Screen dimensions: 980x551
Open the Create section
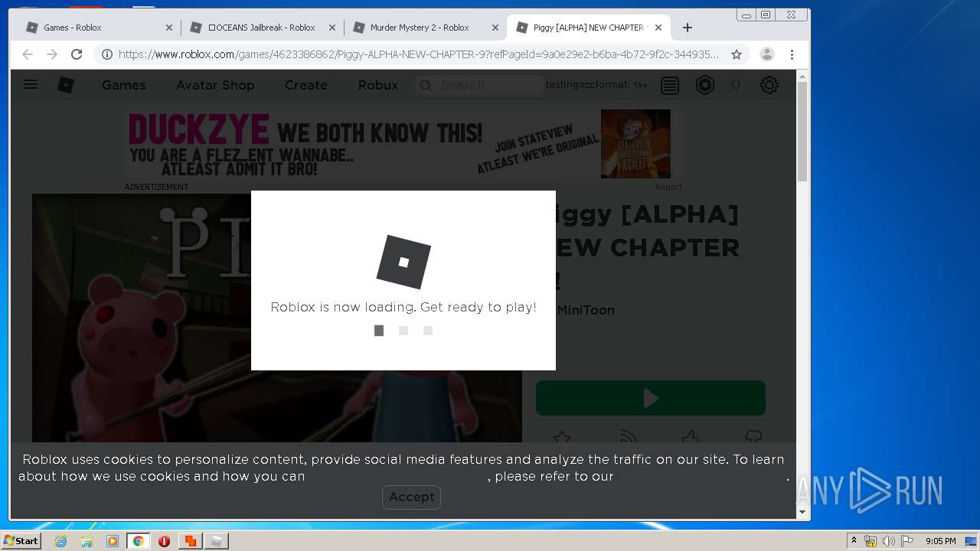pos(306,85)
